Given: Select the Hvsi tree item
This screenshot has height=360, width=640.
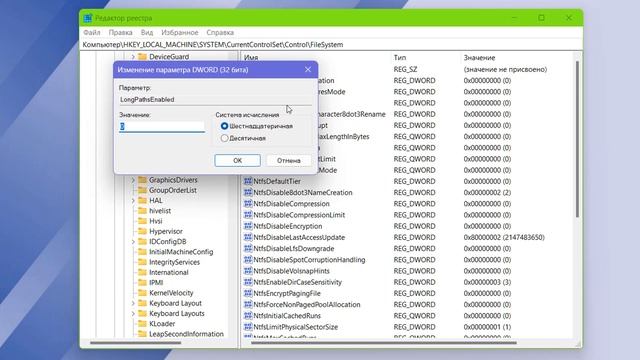Looking at the screenshot, I should [156, 221].
